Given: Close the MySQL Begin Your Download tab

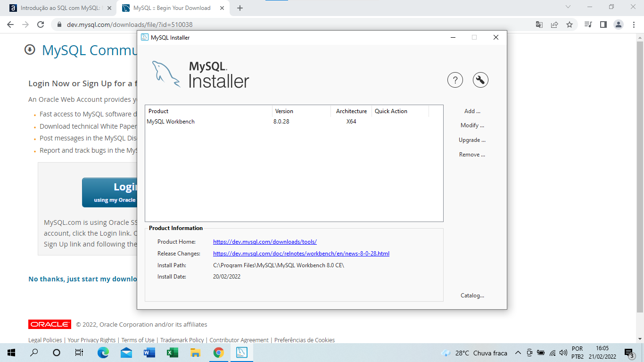Looking at the screenshot, I should pos(221,8).
